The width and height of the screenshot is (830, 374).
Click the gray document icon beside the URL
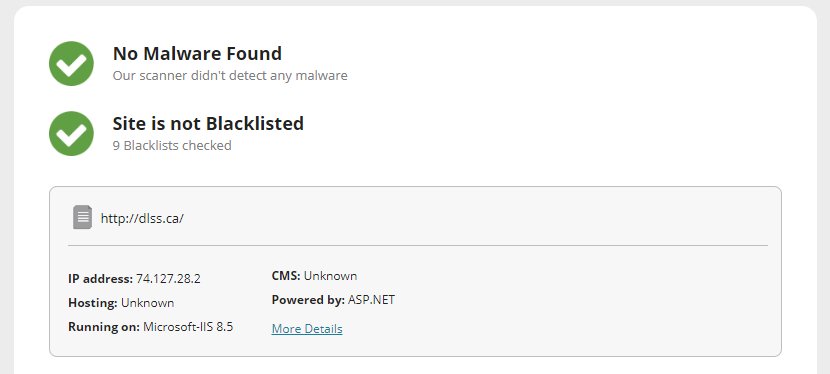point(83,217)
